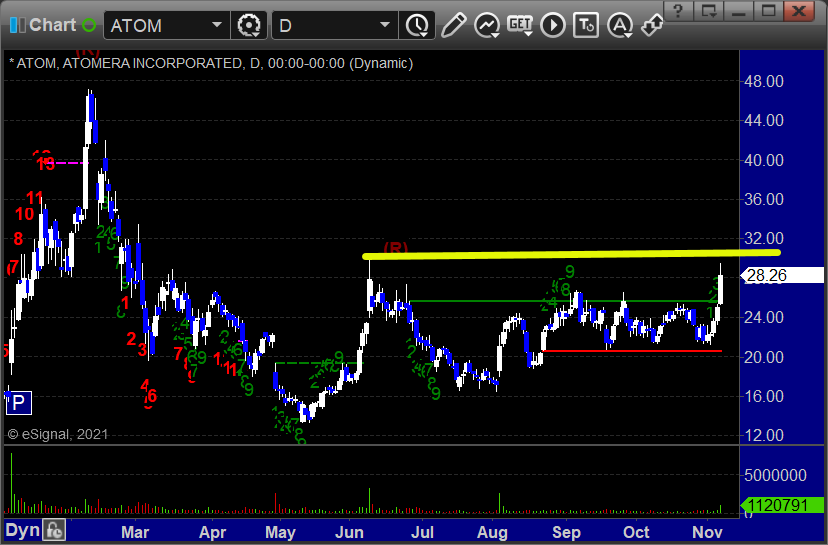Open the ATOM symbol dropdown arrow

(x=217, y=25)
